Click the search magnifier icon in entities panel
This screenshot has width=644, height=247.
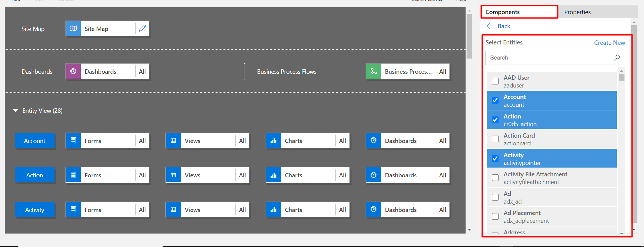616,58
